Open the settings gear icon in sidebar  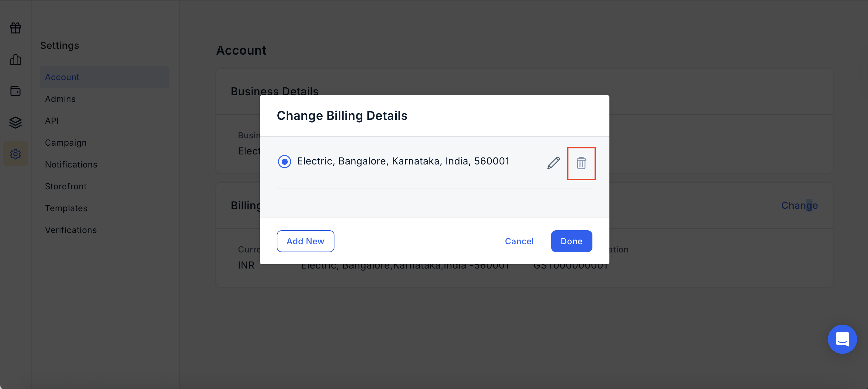(x=15, y=154)
